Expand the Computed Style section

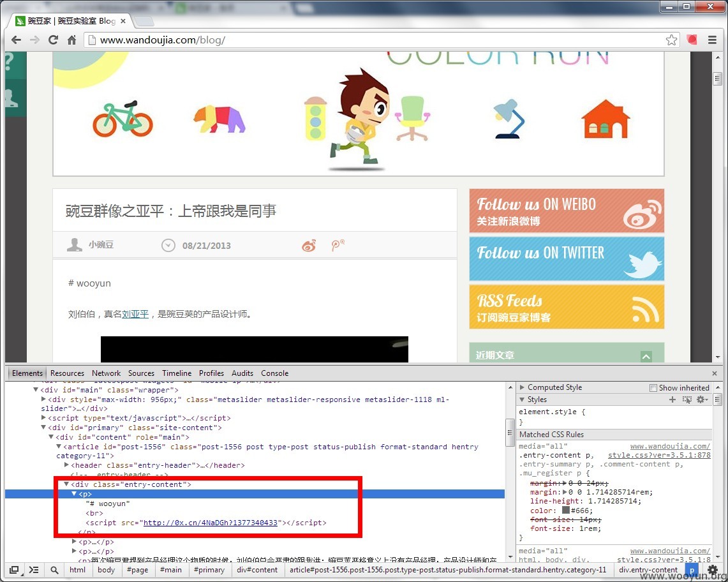click(523, 387)
